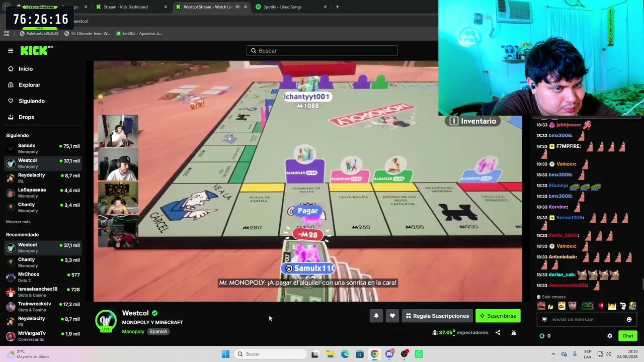Open the Kick hamburger sidebar menu
This screenshot has width=644, height=362.
11,50
